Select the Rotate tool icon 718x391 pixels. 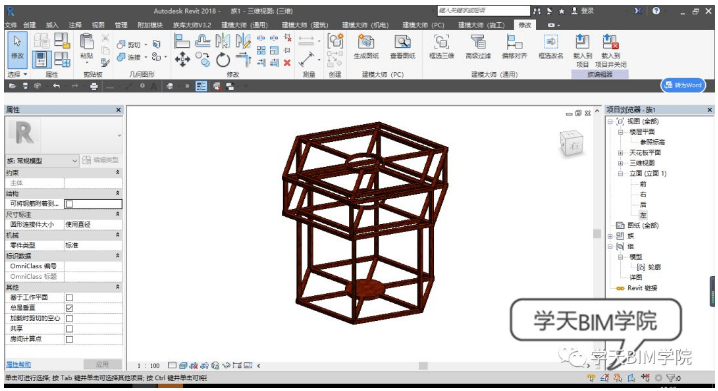pyautogui.click(x=223, y=60)
